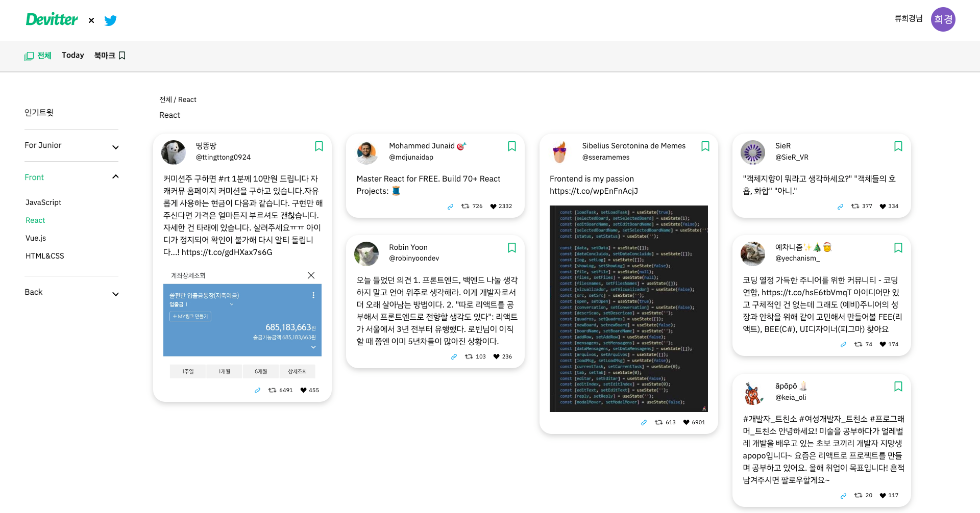This screenshot has width=980, height=513.
Task: Click retweet icon showing 20
Action: coord(858,495)
